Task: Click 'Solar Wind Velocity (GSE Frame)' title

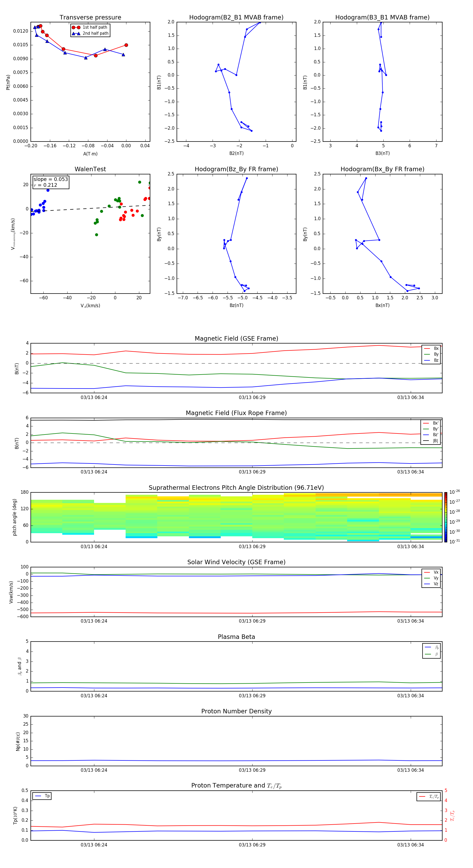Action: pos(236,562)
